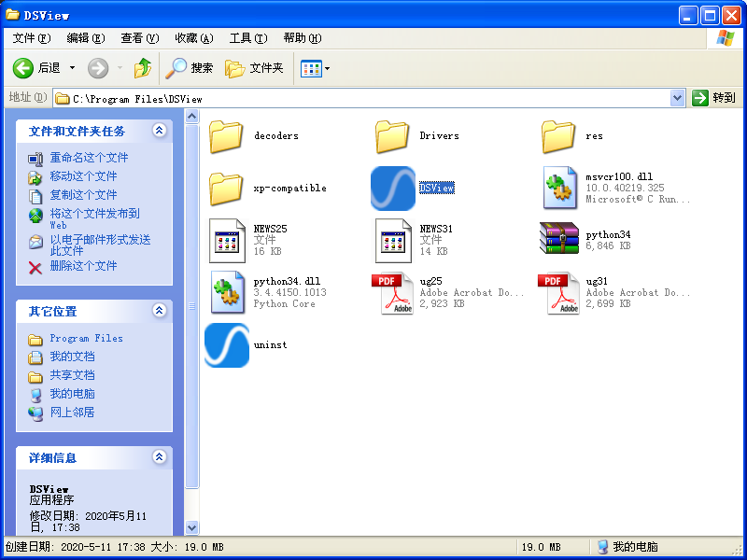Click the xp-compatible folder name
Viewport: 747px width, 560px height.
click(x=289, y=189)
